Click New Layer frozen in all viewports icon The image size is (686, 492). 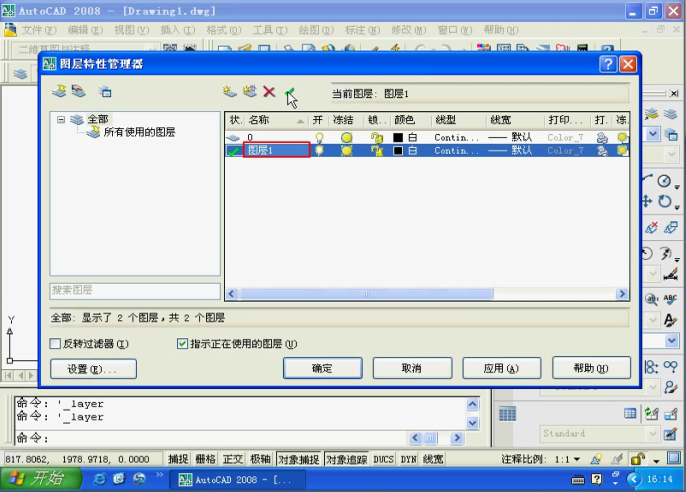pos(249,91)
